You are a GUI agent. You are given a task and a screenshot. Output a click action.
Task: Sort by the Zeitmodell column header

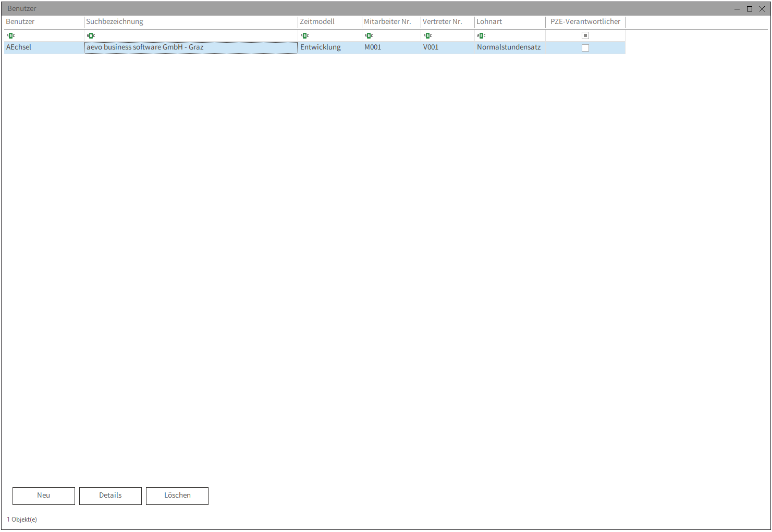click(x=330, y=22)
